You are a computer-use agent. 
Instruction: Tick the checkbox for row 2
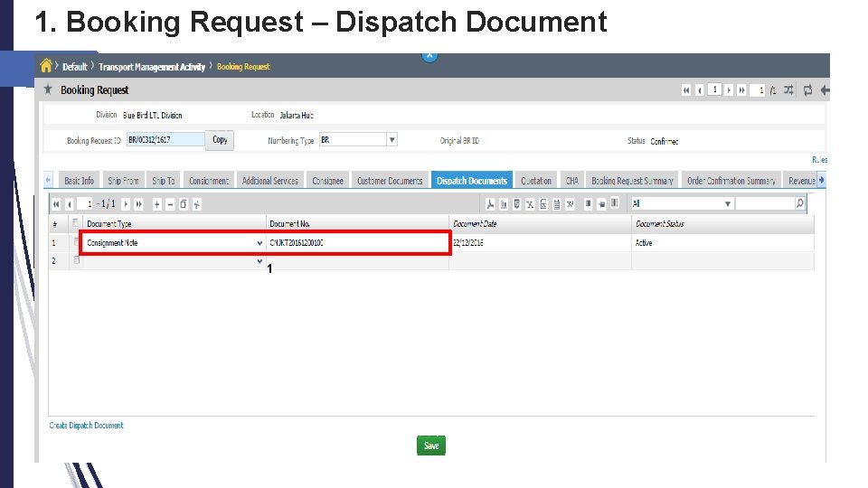pyautogui.click(x=76, y=260)
